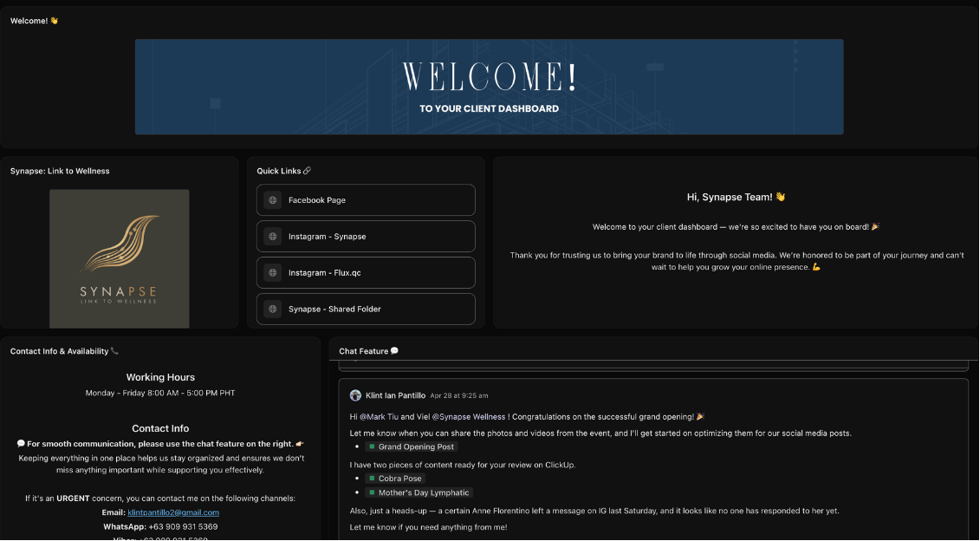Click the Synapse Link to Wellness logo image
Viewport: 980px width, 541px height.
pos(120,259)
